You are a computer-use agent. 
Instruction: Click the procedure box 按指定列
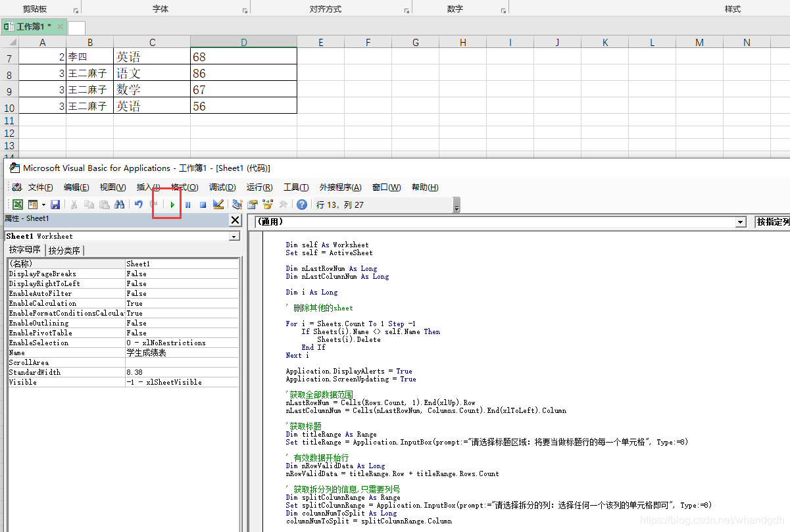click(772, 222)
